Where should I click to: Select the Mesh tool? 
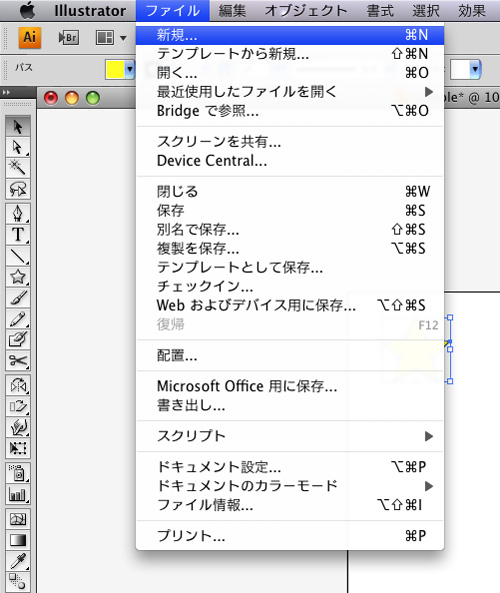[18, 519]
